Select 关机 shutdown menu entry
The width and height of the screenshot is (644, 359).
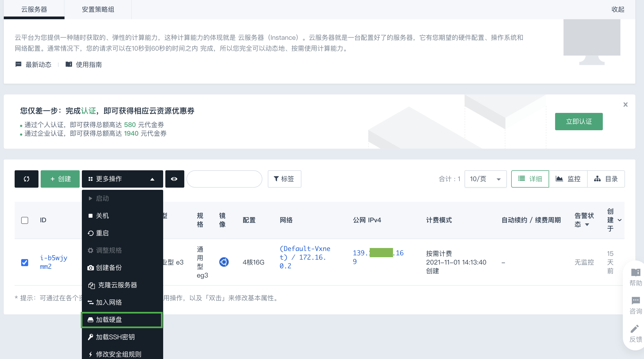tap(123, 216)
